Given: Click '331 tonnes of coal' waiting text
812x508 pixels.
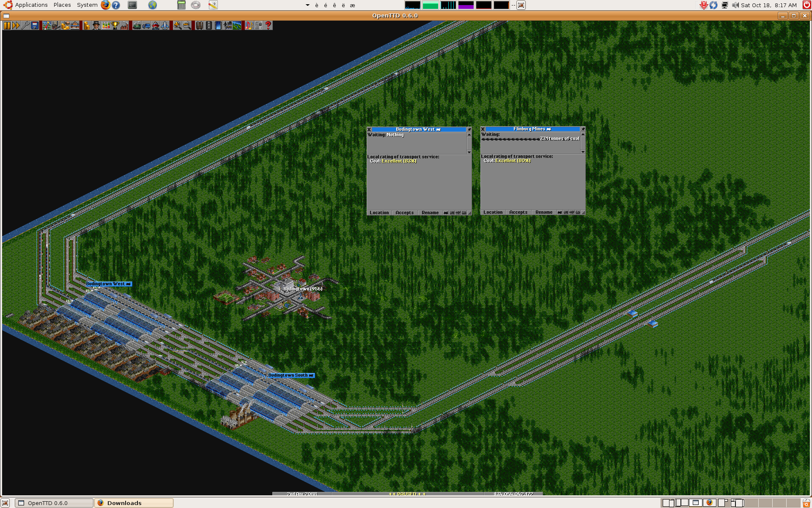Looking at the screenshot, I should click(x=560, y=138).
